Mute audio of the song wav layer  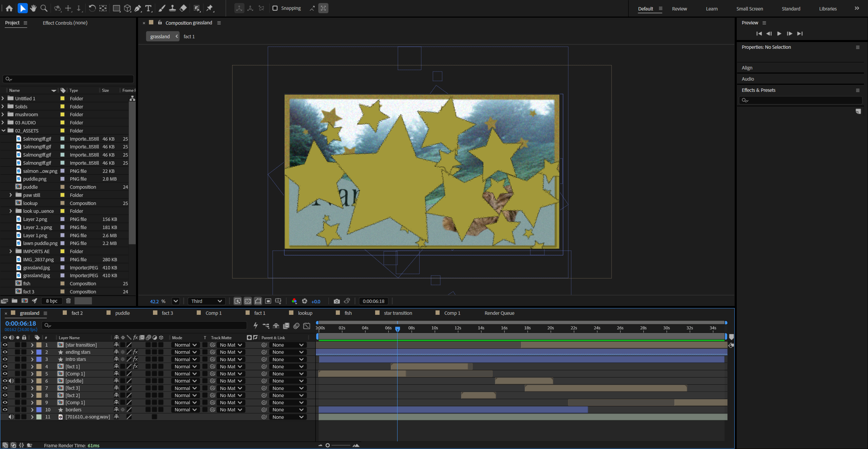click(11, 417)
